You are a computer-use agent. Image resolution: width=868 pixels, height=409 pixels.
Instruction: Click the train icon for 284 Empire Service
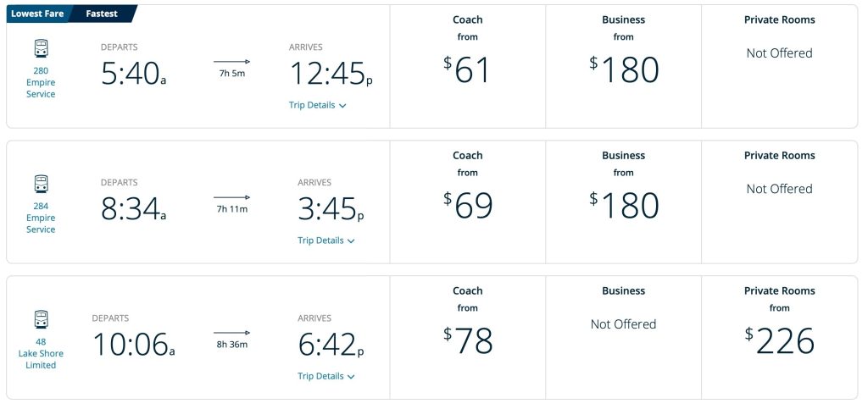[x=41, y=183]
